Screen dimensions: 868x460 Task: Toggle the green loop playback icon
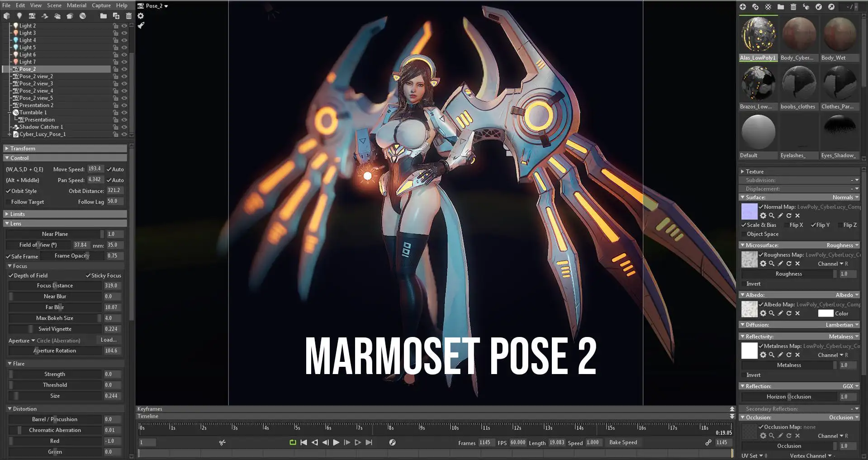pos(293,442)
